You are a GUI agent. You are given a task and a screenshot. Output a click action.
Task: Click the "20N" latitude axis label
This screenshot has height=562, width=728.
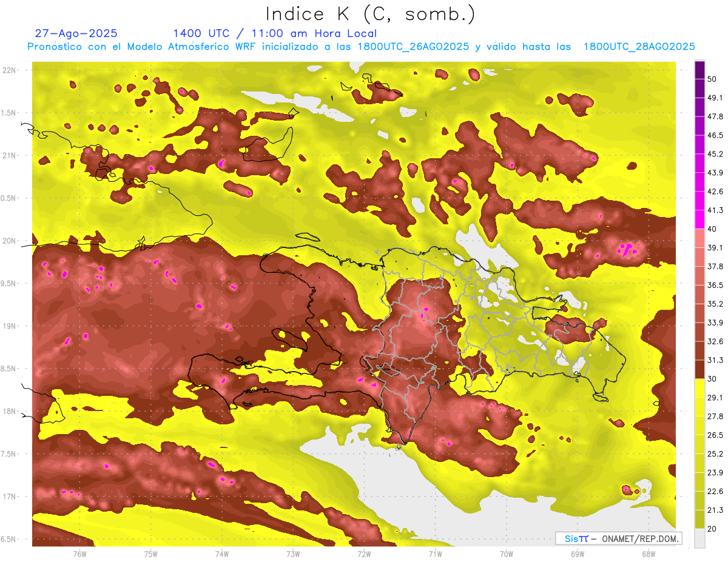tap(10, 241)
